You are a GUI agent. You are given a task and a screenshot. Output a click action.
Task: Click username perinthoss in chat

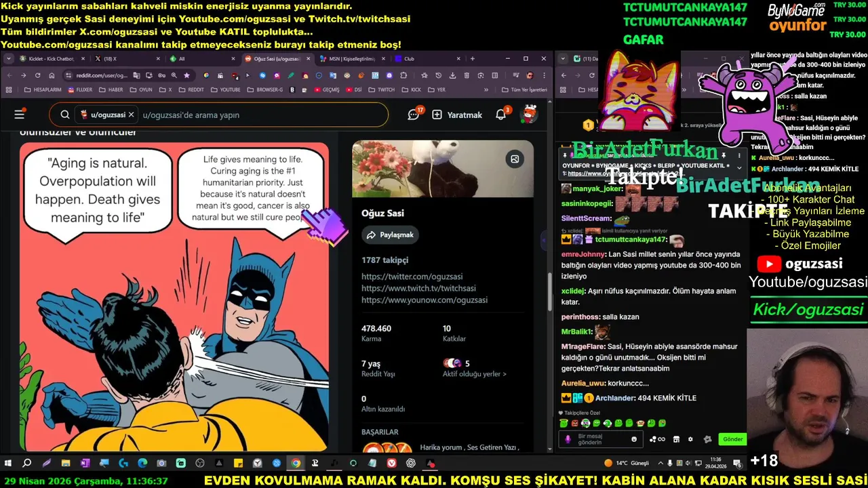click(x=580, y=317)
